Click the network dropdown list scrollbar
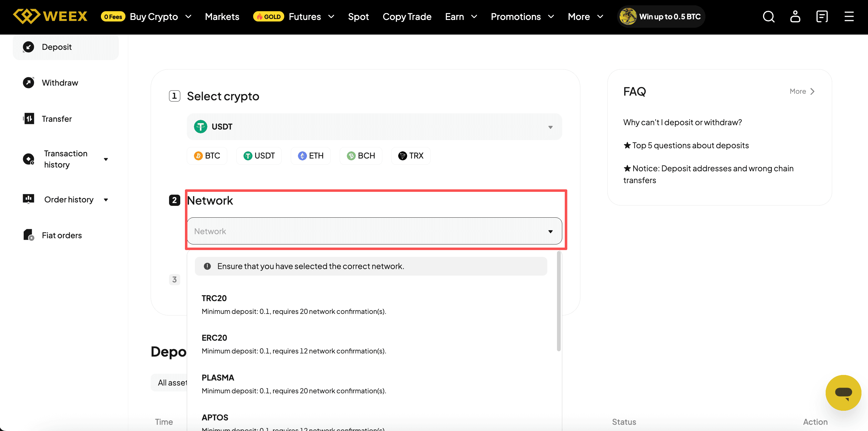This screenshot has width=868, height=431. pos(559,301)
